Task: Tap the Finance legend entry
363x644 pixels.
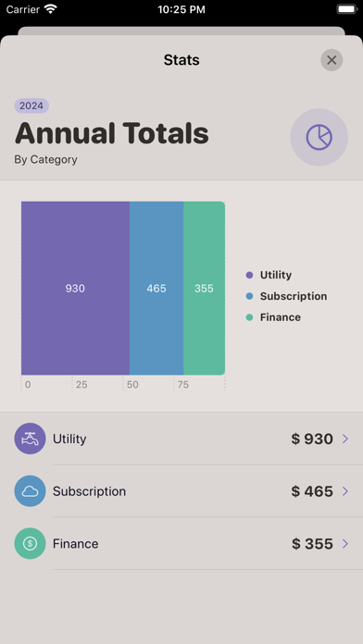Action: point(273,317)
